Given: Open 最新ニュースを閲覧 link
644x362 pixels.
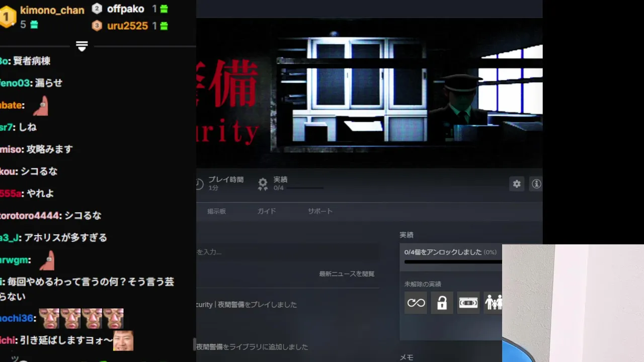Looking at the screenshot, I should point(347,274).
